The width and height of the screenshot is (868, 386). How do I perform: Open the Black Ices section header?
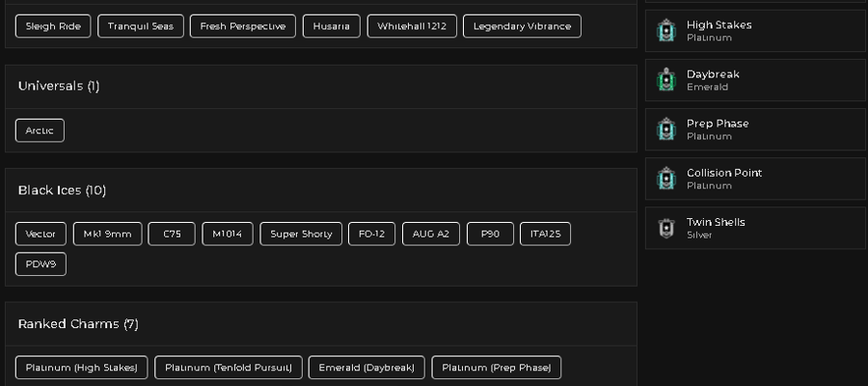coord(321,190)
